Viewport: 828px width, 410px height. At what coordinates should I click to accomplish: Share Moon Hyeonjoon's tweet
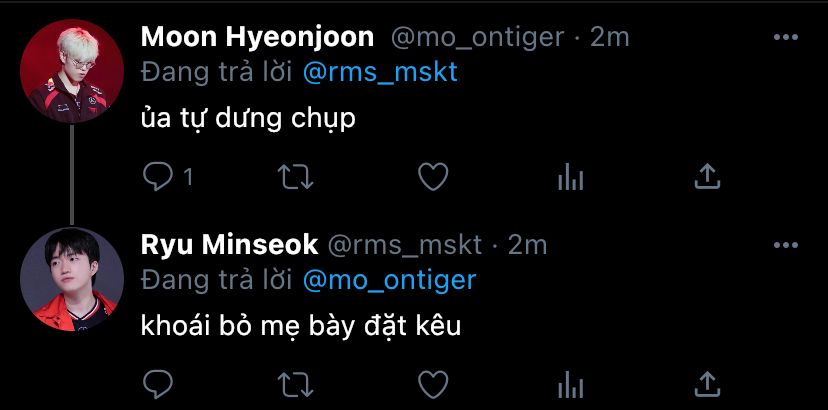pyautogui.click(x=707, y=177)
